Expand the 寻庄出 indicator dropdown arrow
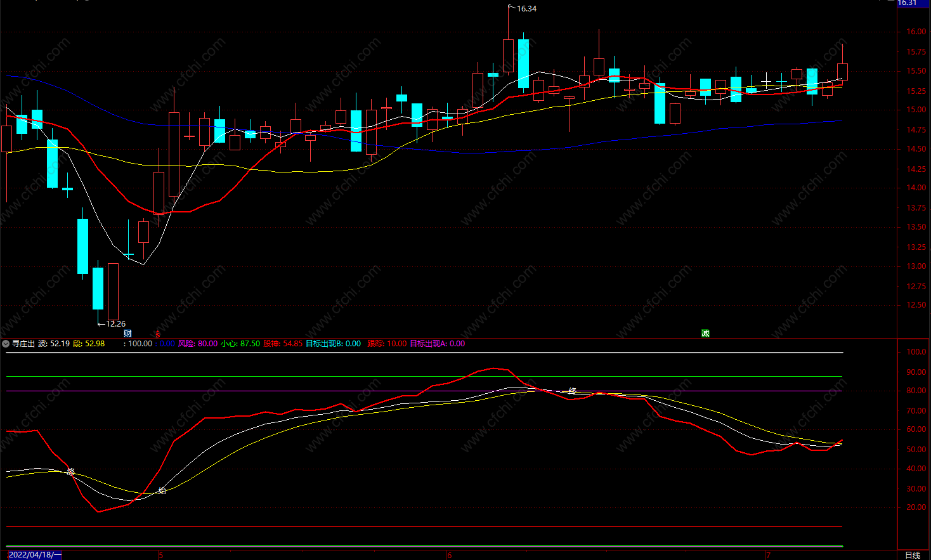This screenshot has height=560, width=931. [x=6, y=344]
